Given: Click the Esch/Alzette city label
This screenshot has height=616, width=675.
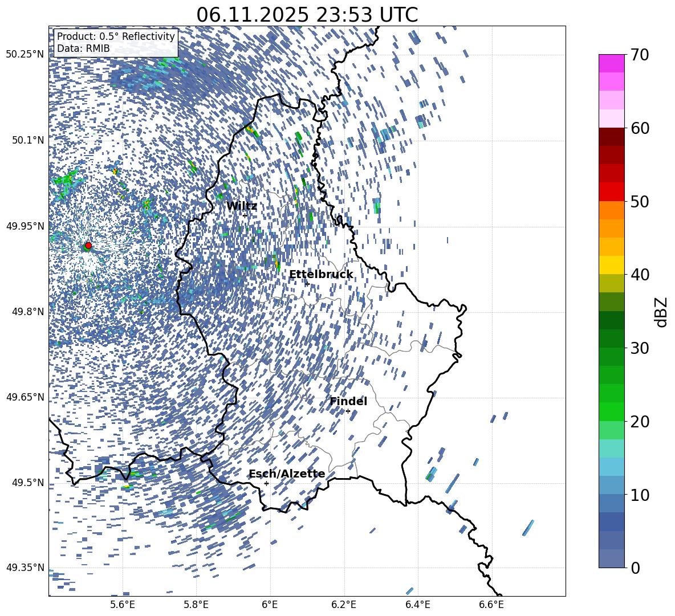Looking at the screenshot, I should [287, 474].
